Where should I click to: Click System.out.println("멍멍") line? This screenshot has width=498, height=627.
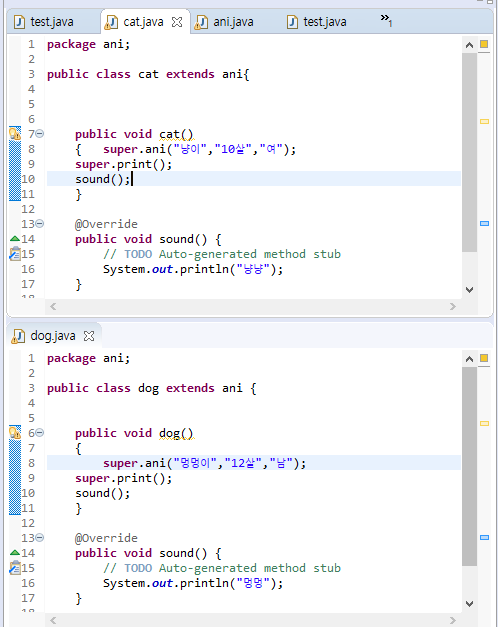point(193,583)
